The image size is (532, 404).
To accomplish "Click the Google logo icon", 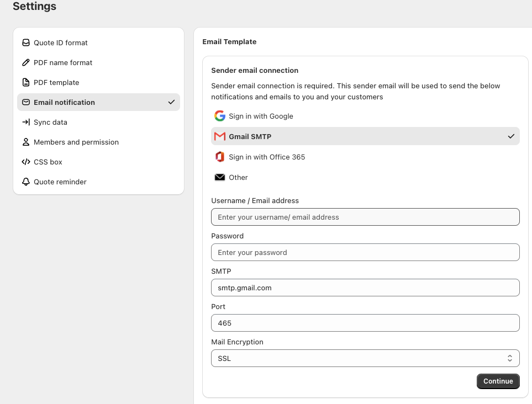I will click(x=220, y=116).
